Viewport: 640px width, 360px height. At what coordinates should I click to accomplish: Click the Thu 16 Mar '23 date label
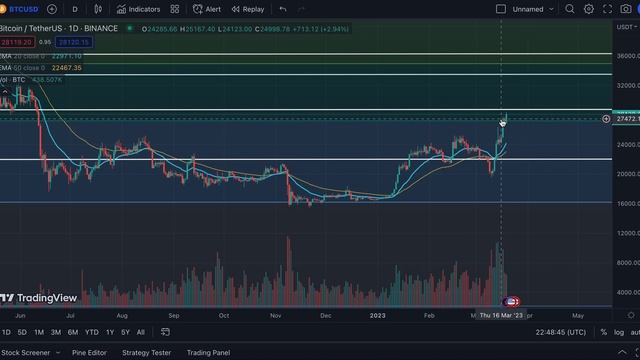pos(501,316)
